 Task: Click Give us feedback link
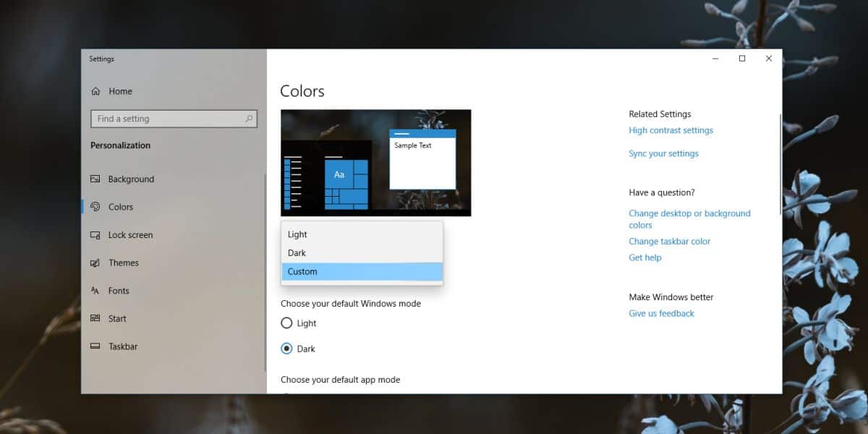tap(661, 313)
